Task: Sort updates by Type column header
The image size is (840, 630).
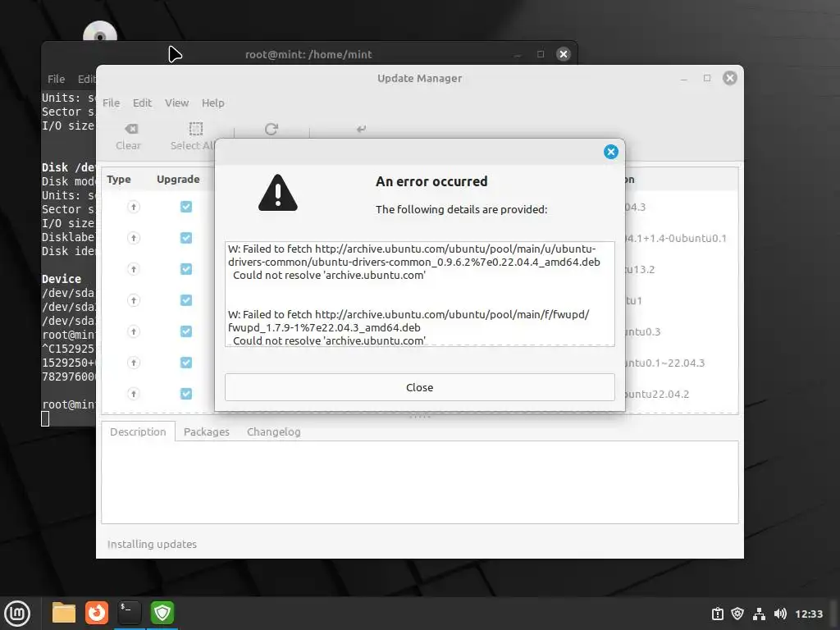Action: [x=119, y=180]
